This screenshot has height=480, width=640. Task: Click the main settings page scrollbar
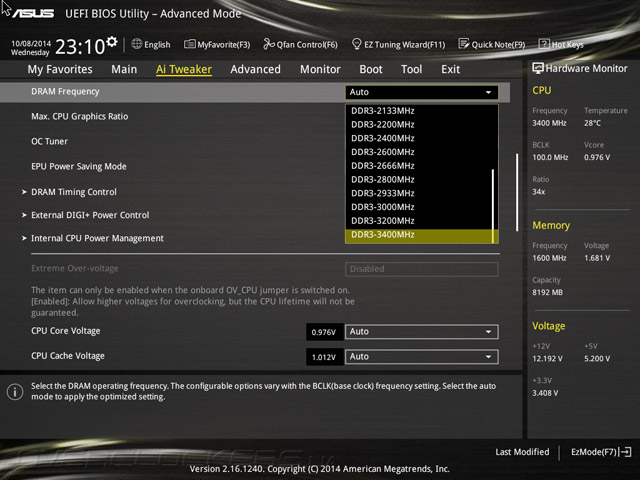(517, 193)
